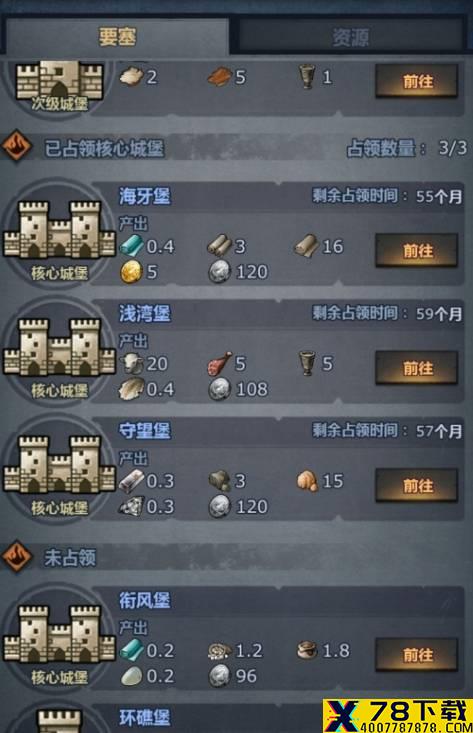Click the silver coin icon in 衔风堡
Image resolution: width=473 pixels, height=733 pixels.
[x=219, y=676]
